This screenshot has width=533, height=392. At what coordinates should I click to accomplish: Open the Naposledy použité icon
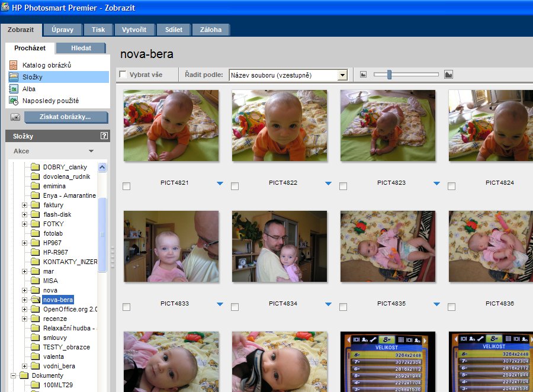pos(14,101)
